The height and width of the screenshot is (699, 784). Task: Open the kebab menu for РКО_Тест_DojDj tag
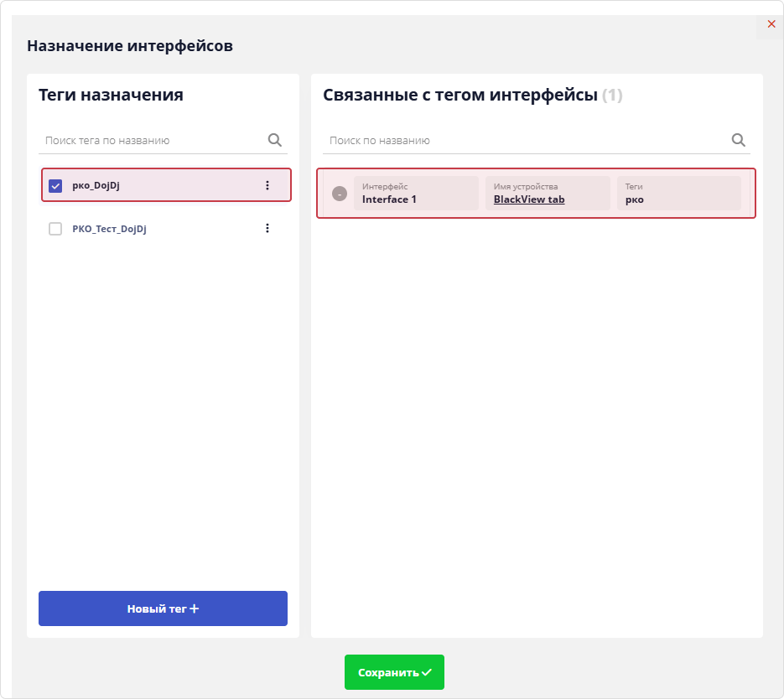(267, 227)
